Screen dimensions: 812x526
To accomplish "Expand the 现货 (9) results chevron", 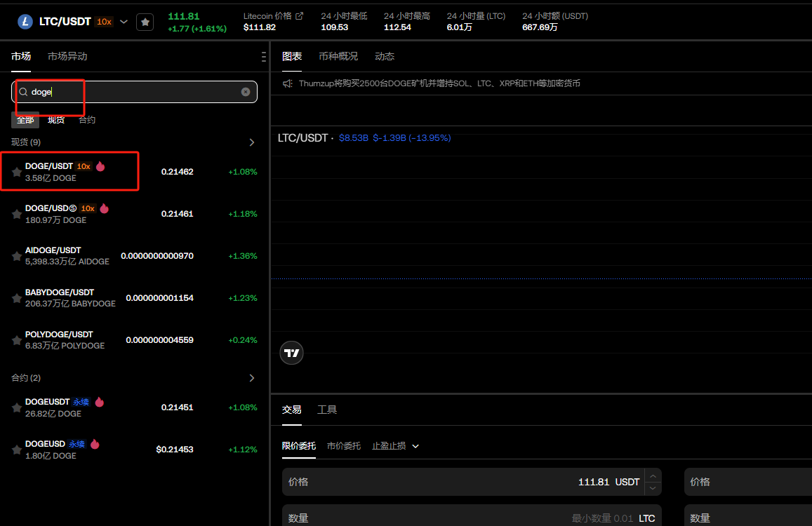I will (252, 142).
